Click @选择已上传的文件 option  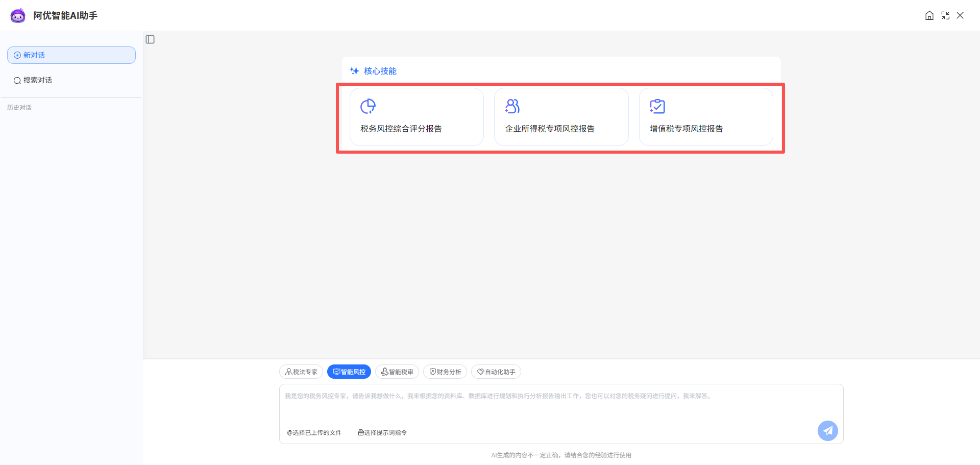click(x=314, y=432)
